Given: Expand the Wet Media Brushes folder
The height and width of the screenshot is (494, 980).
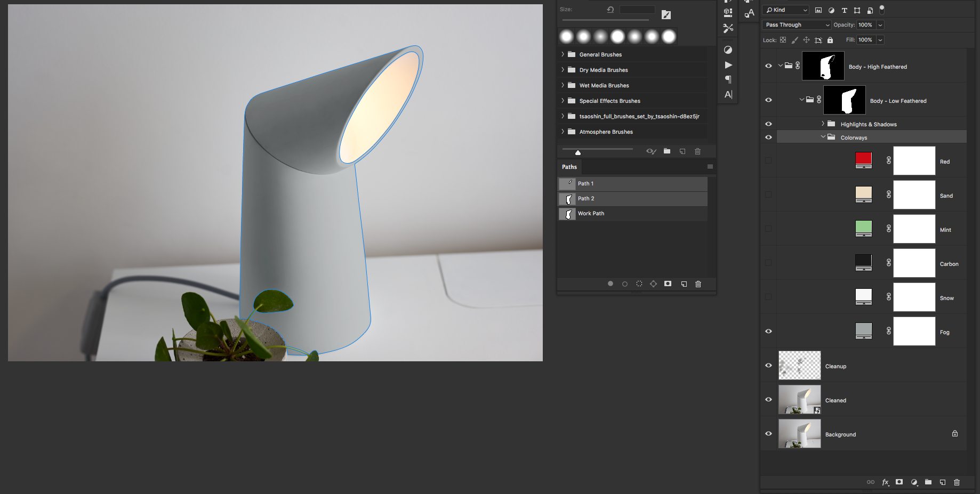Looking at the screenshot, I should coord(563,85).
